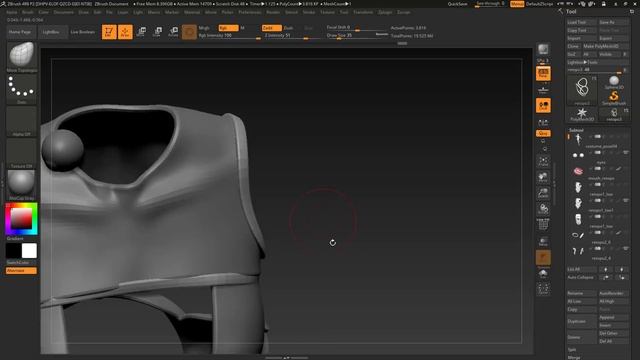Screen dimensions: 640x360
Task: Toggle the Floor grid icon
Action: coord(543,90)
